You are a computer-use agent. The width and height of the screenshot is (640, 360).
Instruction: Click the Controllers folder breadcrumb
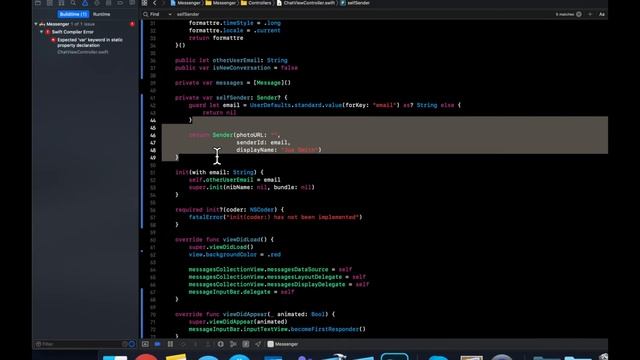(256, 3)
